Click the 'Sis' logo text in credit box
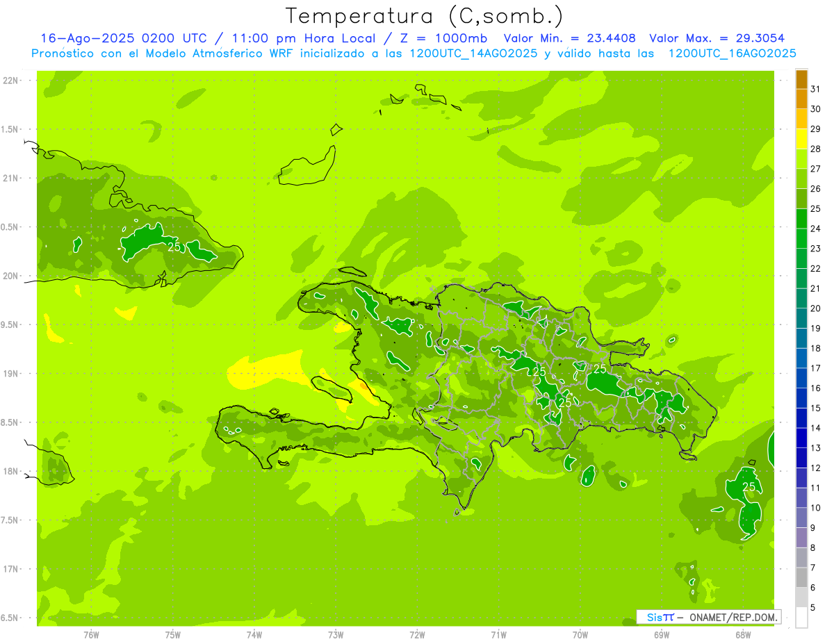 [x=654, y=617]
